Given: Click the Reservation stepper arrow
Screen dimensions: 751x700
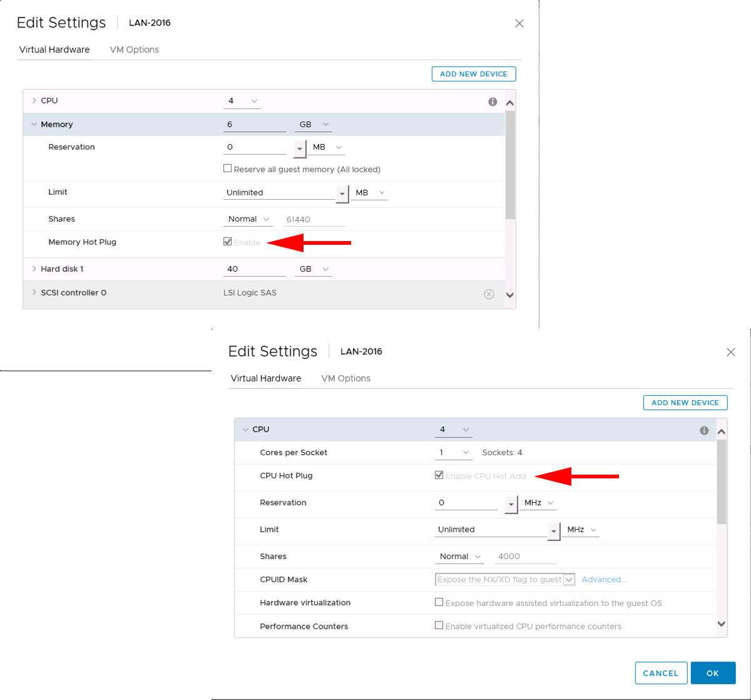Looking at the screenshot, I should [x=299, y=147].
